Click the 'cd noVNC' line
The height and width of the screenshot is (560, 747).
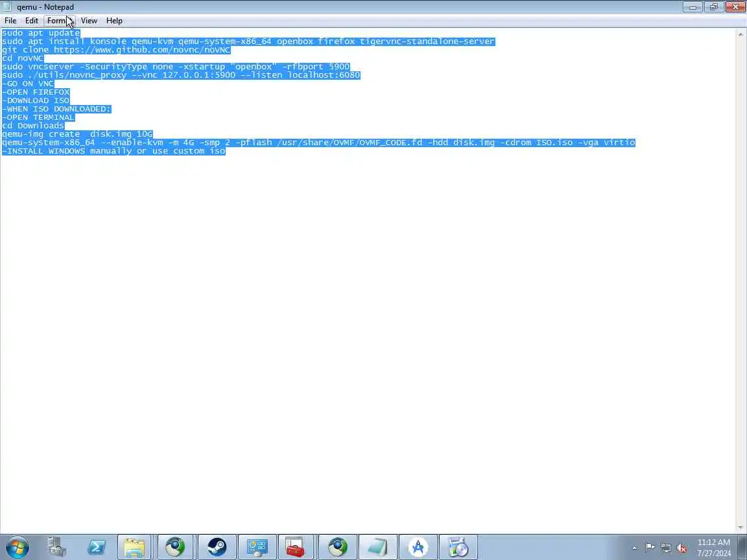23,58
